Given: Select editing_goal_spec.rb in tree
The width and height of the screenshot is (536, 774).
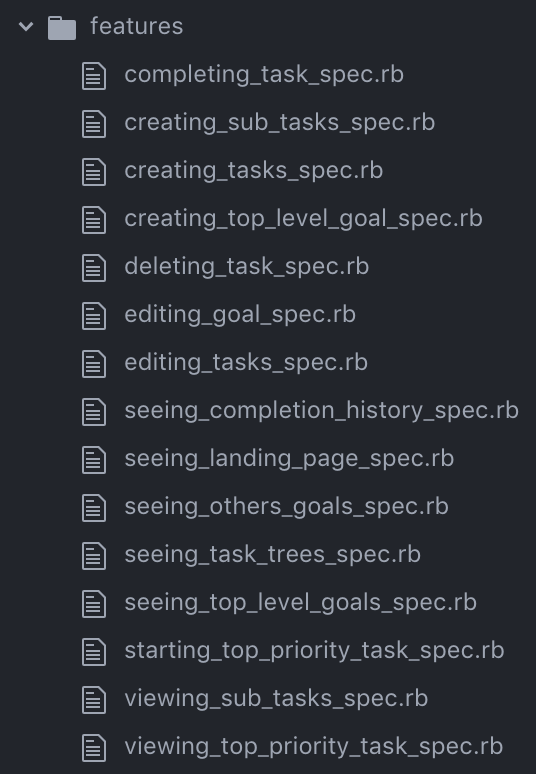Looking at the screenshot, I should click(240, 314).
